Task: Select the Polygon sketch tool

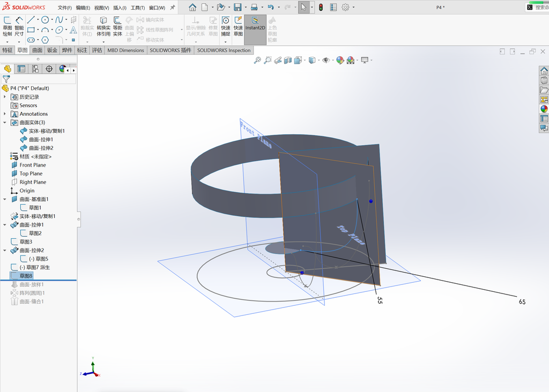Action: pos(45,40)
